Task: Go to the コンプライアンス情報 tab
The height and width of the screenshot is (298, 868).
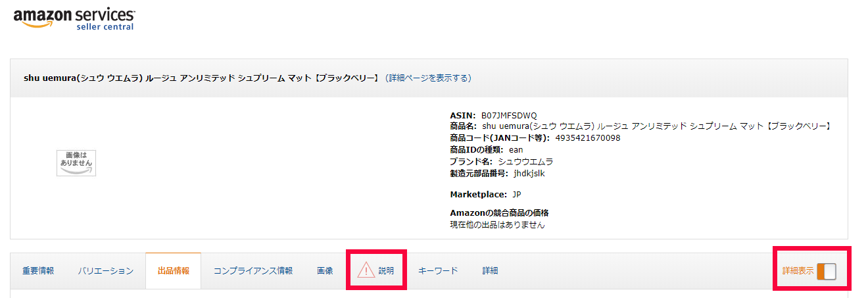Action: [253, 271]
